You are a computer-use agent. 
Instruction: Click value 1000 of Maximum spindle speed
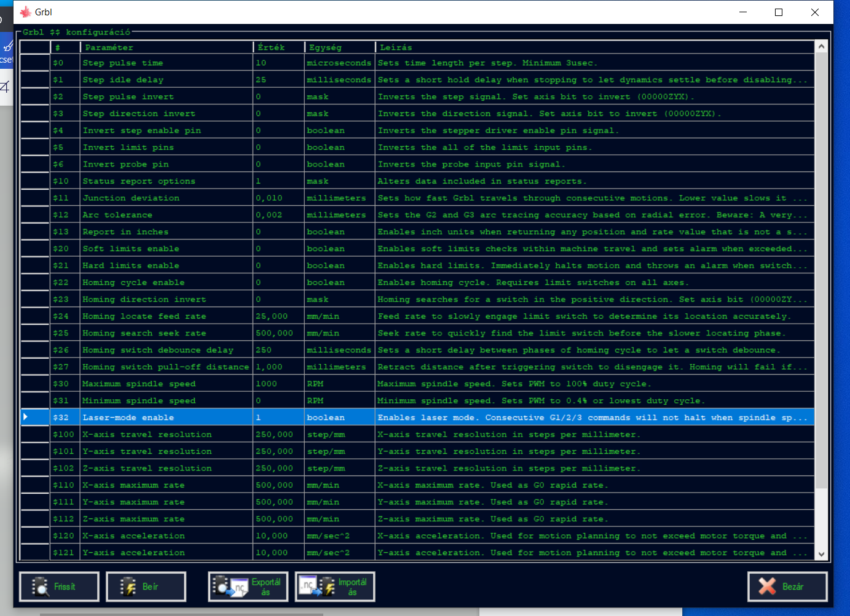(x=279, y=384)
